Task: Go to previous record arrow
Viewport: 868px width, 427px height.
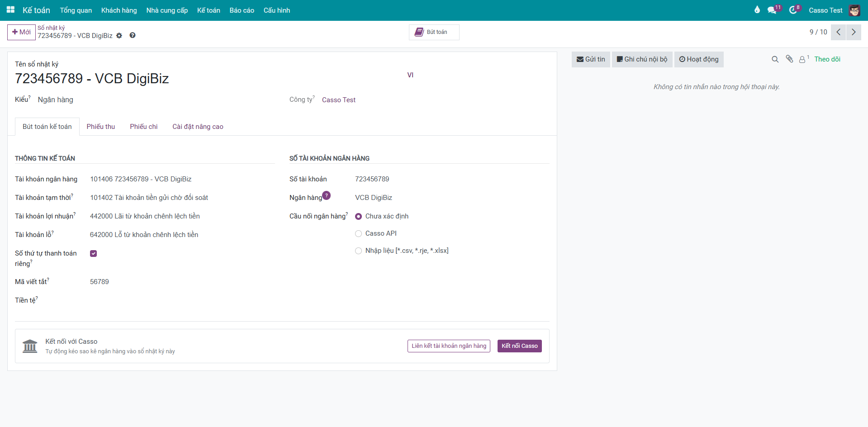Action: point(839,32)
